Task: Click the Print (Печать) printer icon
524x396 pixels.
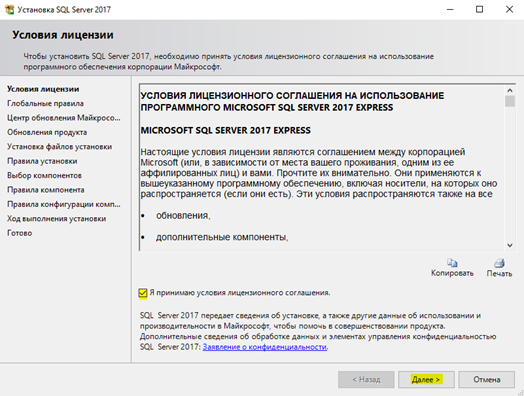Action: click(499, 263)
